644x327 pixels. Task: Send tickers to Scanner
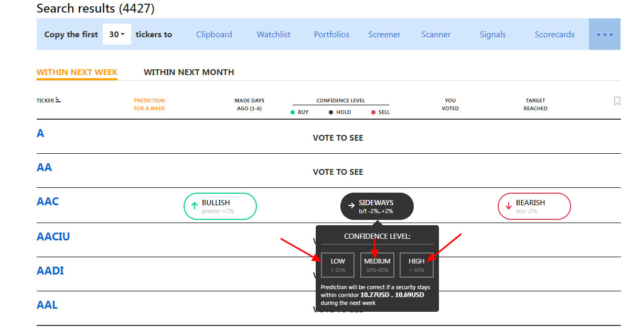click(436, 35)
